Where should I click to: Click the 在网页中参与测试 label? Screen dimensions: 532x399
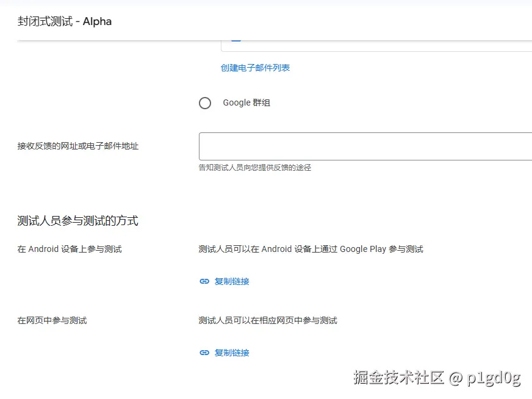(x=52, y=321)
